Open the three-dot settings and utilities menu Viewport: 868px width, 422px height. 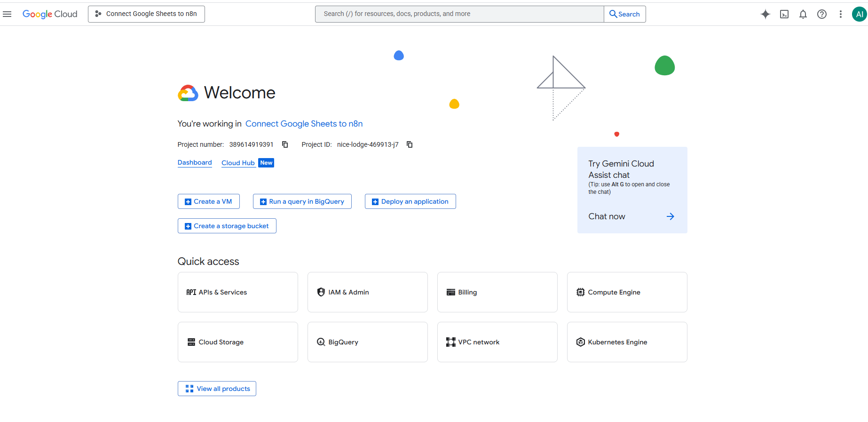(x=841, y=14)
